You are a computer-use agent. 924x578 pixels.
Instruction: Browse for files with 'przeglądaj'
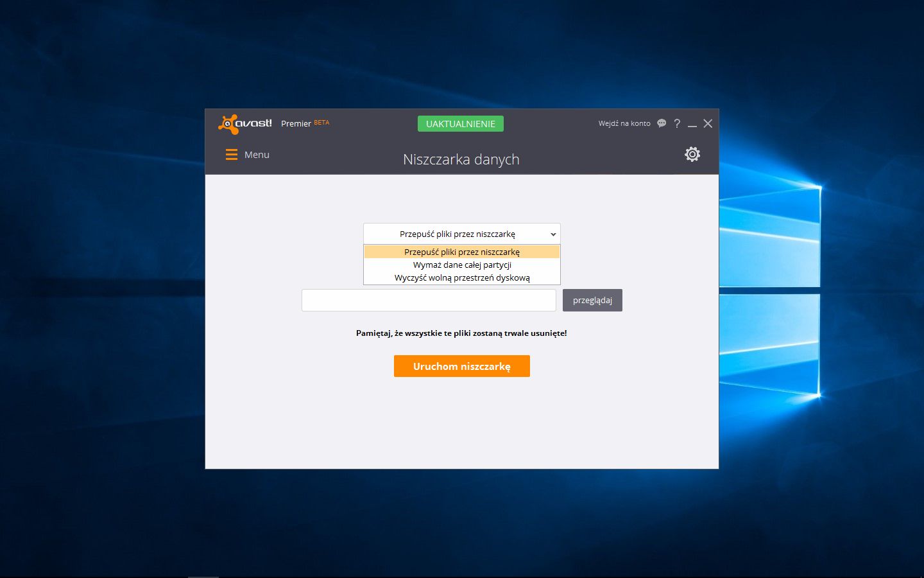592,300
